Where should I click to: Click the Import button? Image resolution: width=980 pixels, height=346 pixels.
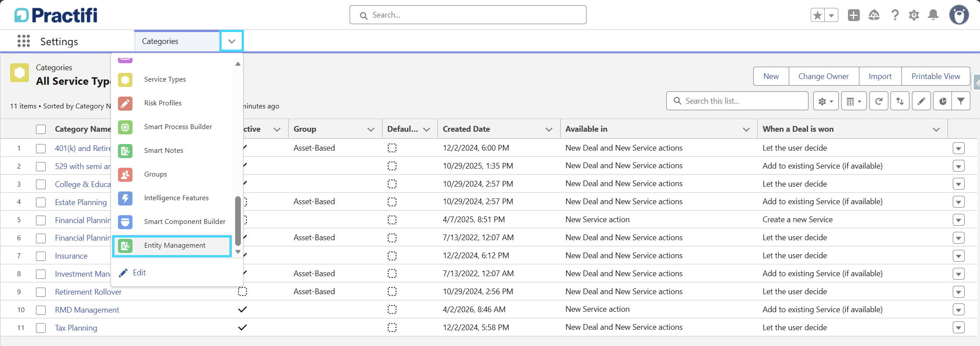click(880, 76)
